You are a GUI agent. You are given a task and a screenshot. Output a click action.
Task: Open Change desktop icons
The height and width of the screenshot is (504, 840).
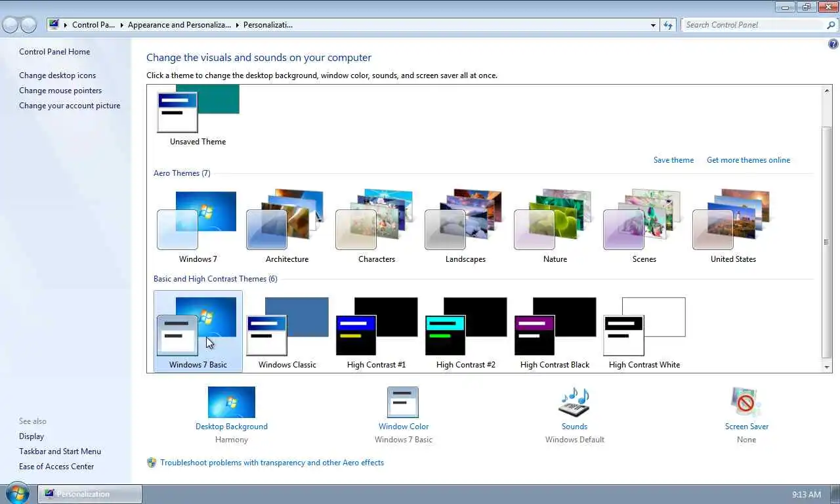[57, 75]
